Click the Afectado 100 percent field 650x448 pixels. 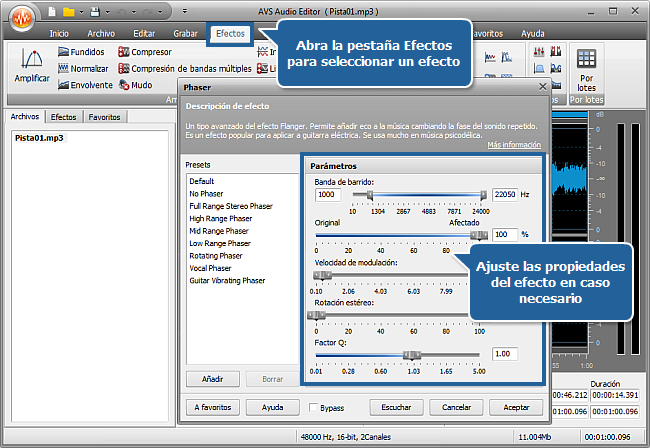(505, 235)
